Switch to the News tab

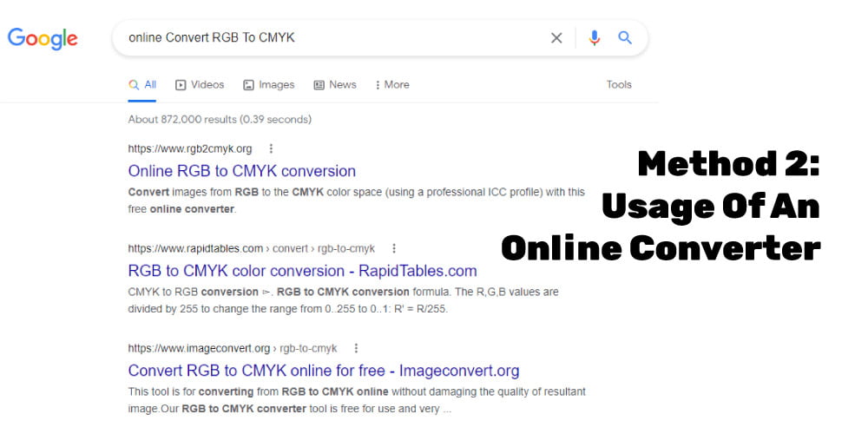tap(335, 85)
